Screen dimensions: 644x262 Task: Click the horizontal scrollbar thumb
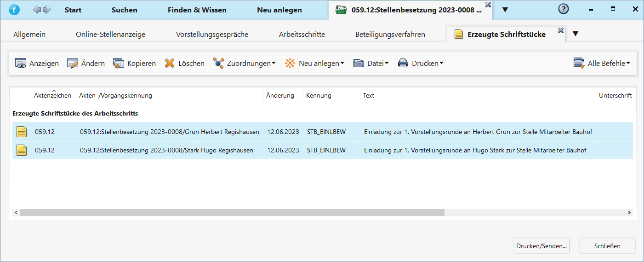(x=232, y=213)
